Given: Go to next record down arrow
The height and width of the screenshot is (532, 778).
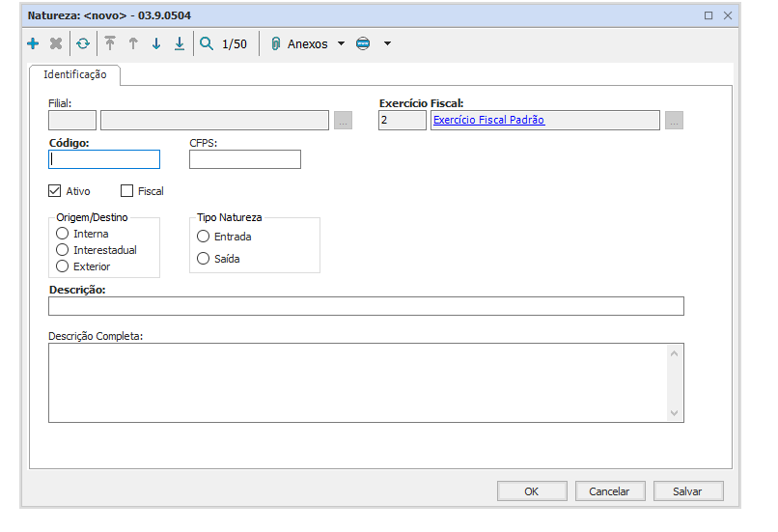Looking at the screenshot, I should 156,43.
